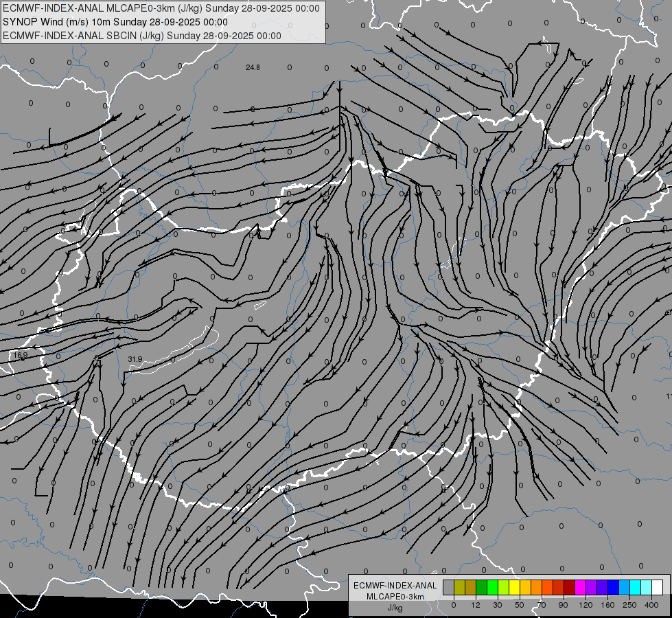Select the 'SYNOP Wind (m/s) 10m' title line

(x=115, y=22)
